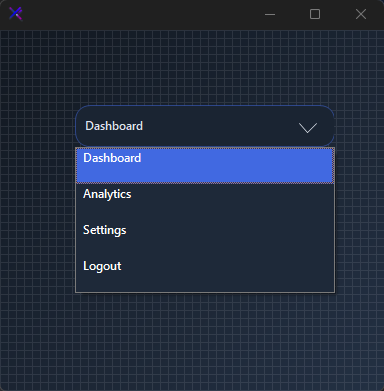Choose Analytics from the dropdown list
Viewport: 384px width, 391px height.
tap(205, 202)
